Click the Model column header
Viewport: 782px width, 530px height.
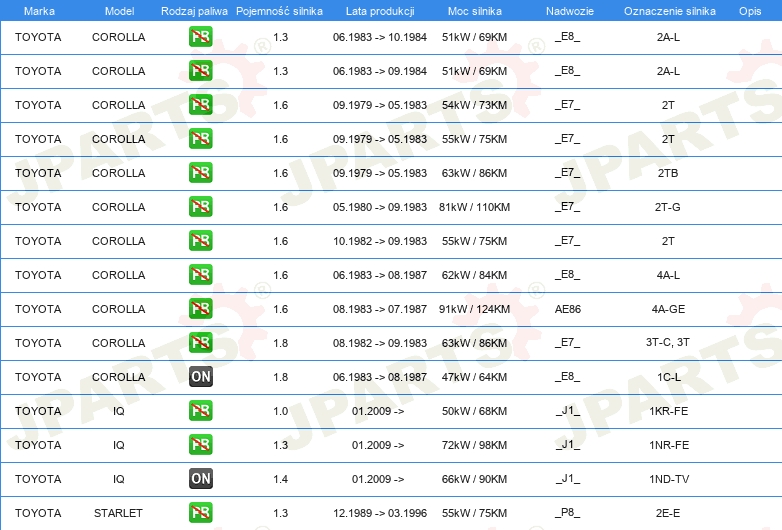click(119, 11)
